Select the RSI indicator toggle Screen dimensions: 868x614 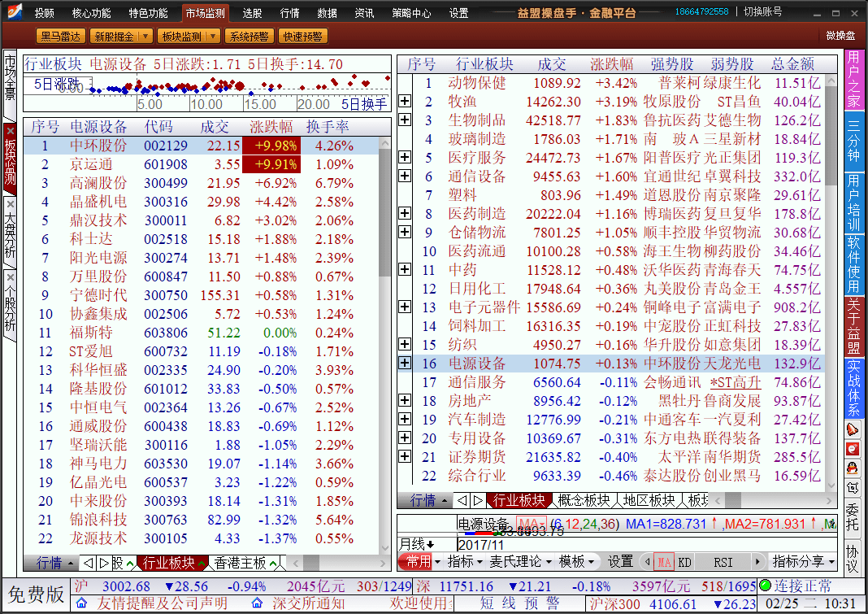click(x=723, y=563)
